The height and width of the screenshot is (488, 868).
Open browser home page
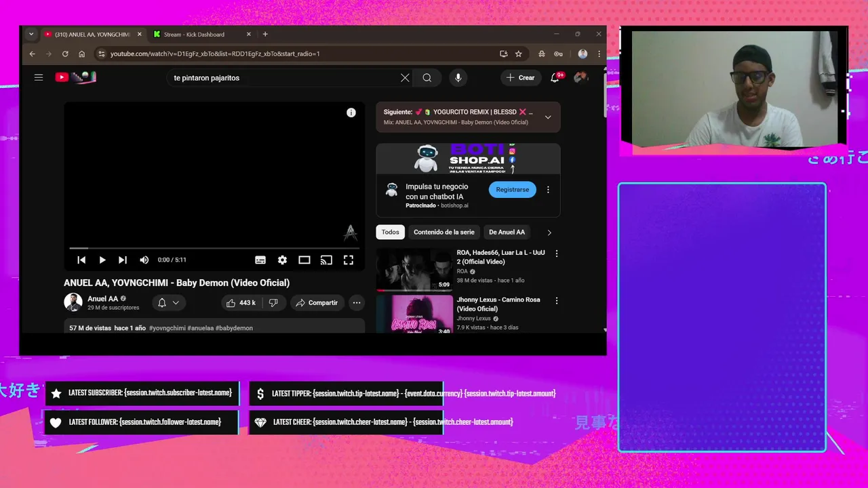click(x=81, y=54)
